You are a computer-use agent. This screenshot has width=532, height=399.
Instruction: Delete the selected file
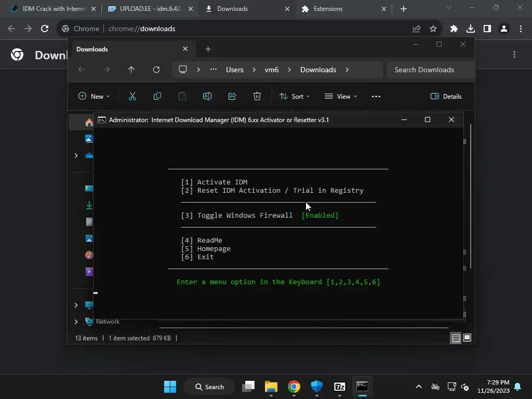257,96
